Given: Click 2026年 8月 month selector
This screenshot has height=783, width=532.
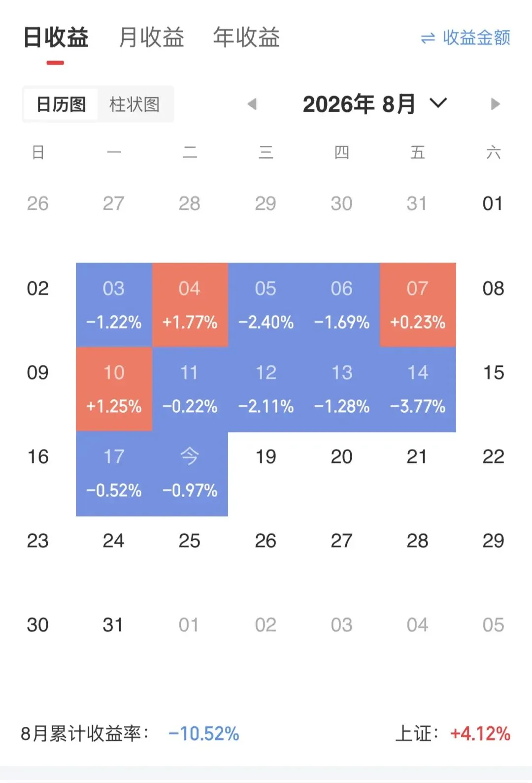Looking at the screenshot, I should pyautogui.click(x=359, y=104).
